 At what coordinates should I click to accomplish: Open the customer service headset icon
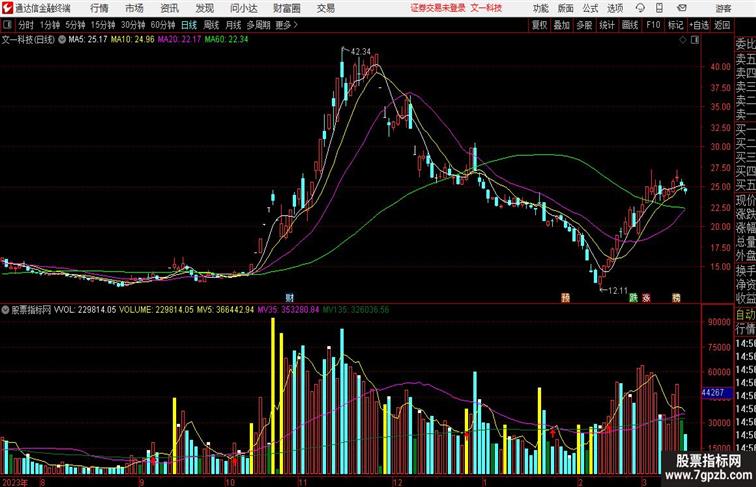tap(640, 8)
